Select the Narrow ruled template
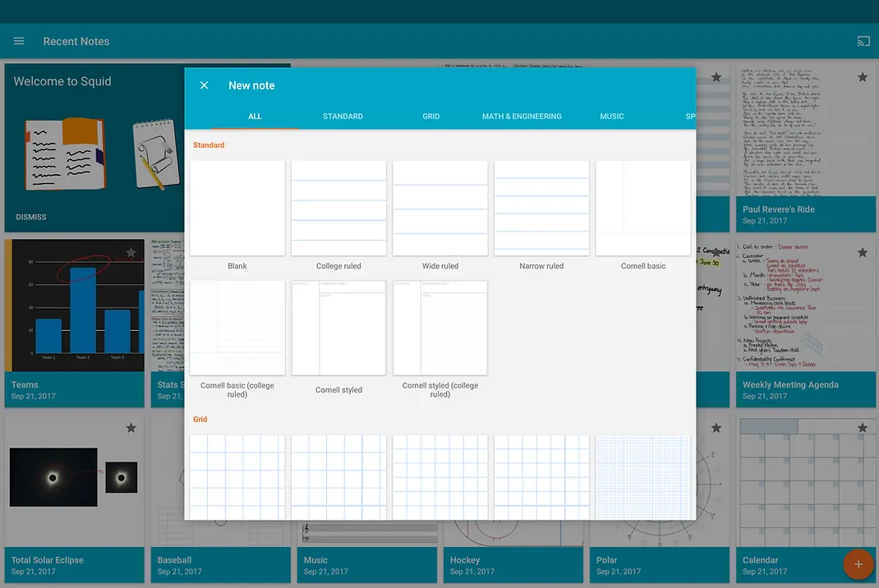The image size is (879, 588). 541,208
